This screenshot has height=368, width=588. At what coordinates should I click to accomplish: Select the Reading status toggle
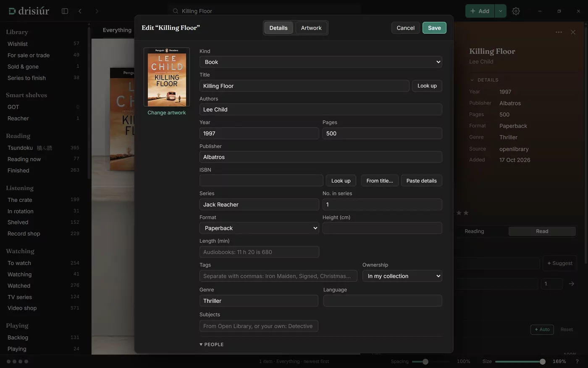click(x=474, y=231)
